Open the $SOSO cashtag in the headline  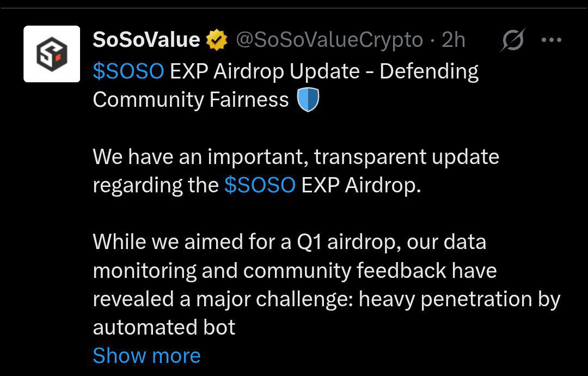[x=128, y=71]
